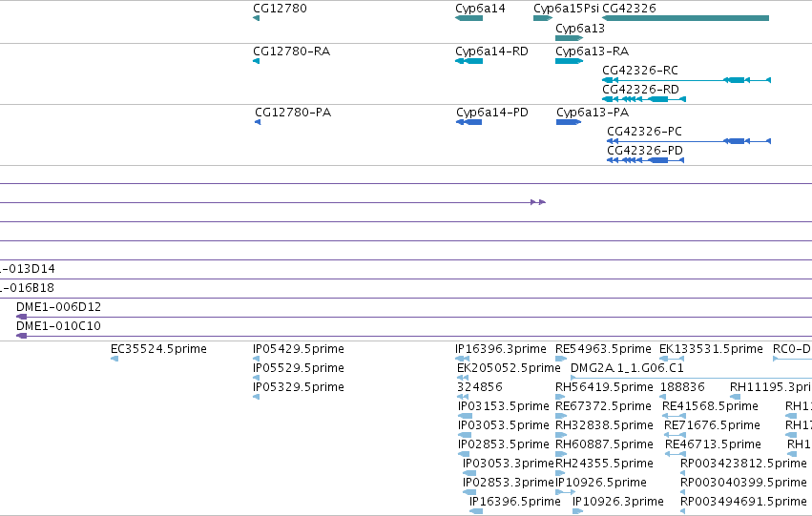The height and width of the screenshot is (516, 812).
Task: Click the IP02853.5prime EST label
Action: point(504,444)
